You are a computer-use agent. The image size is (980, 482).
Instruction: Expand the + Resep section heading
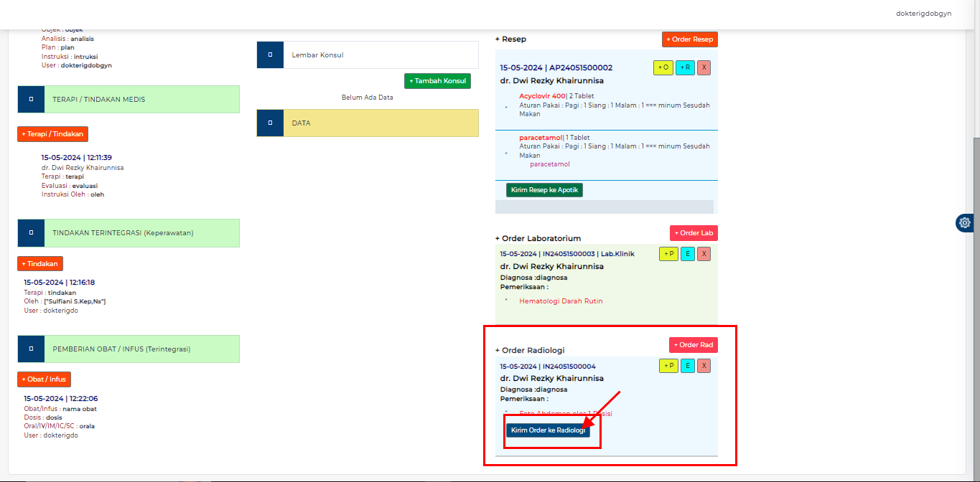click(510, 39)
